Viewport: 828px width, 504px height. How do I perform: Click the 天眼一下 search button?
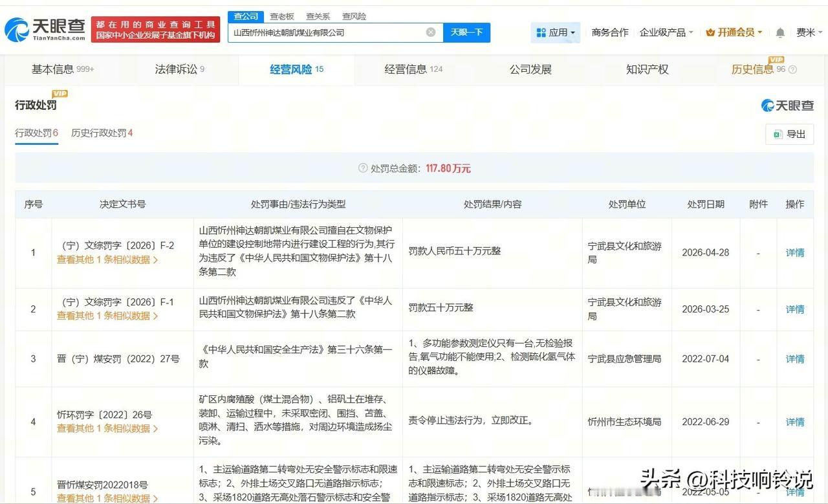click(466, 32)
